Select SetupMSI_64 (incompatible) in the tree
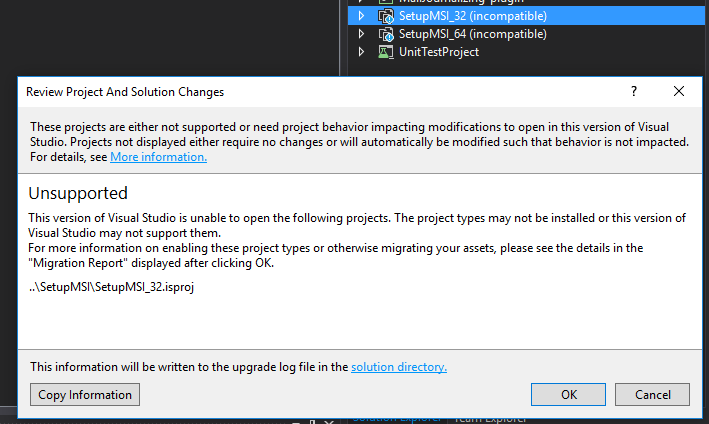Screen dimensions: 709x424 pyautogui.click(x=473, y=34)
